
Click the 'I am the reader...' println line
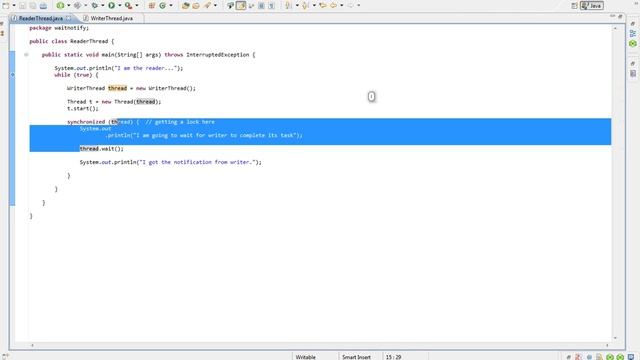(119, 68)
